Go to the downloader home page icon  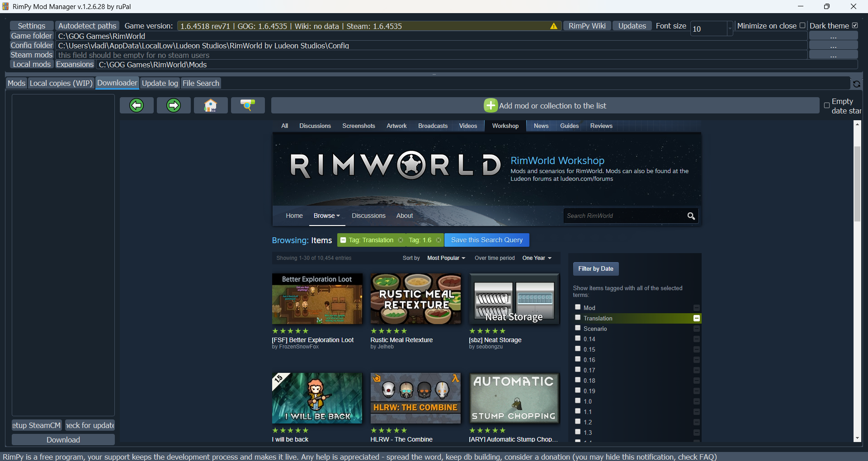coord(211,105)
